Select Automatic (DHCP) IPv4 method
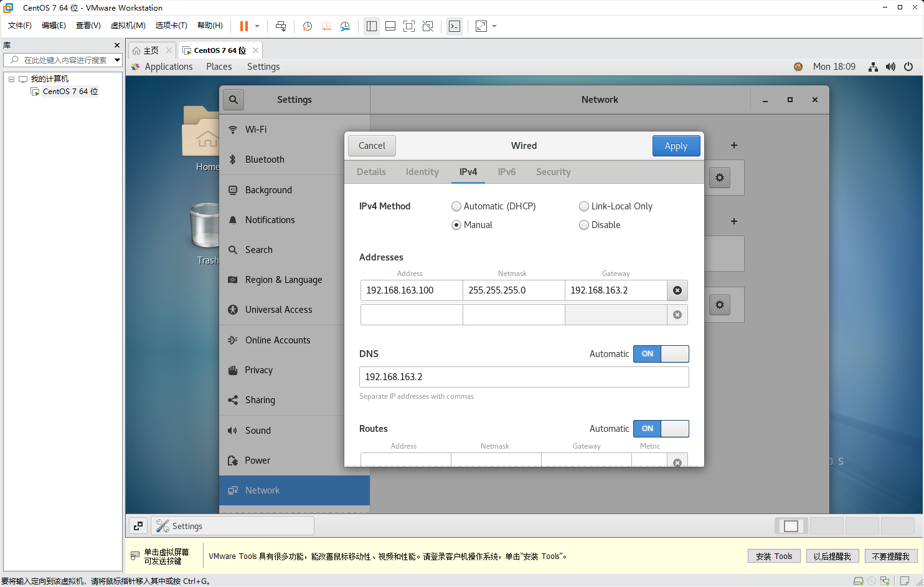The image size is (924, 587). click(494, 206)
